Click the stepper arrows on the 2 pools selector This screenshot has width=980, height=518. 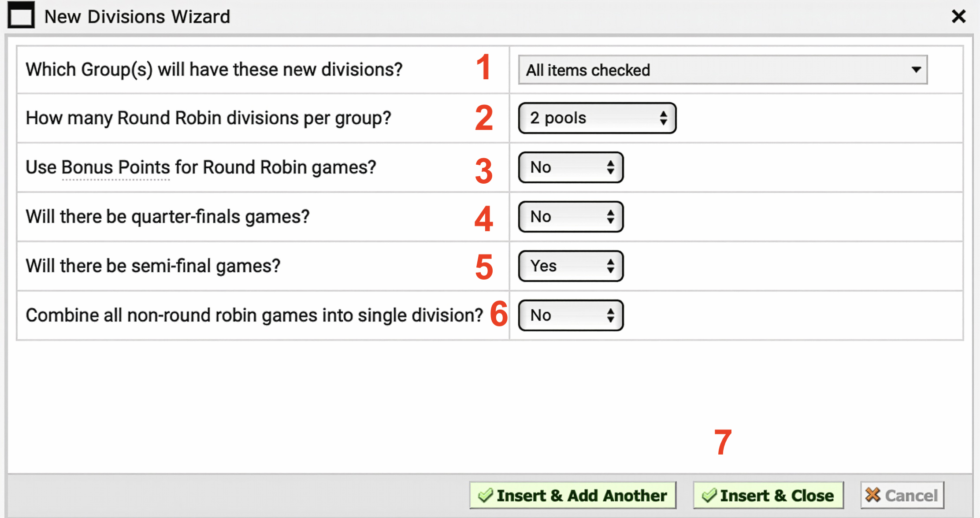click(x=663, y=118)
